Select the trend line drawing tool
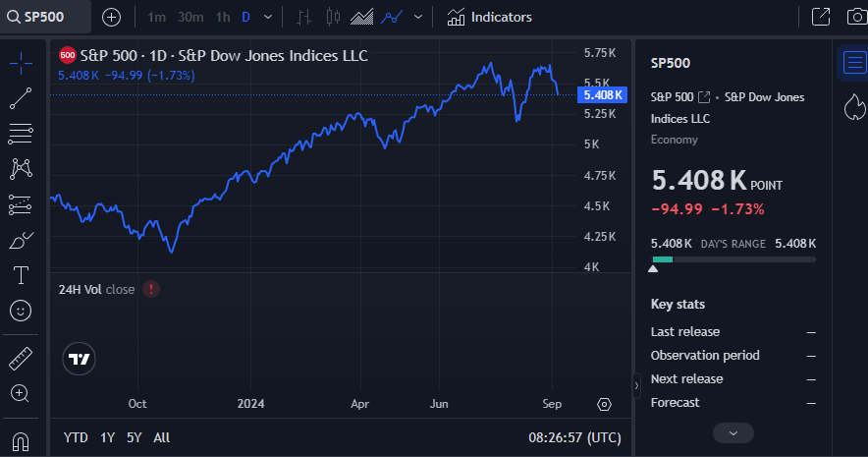 click(21, 98)
